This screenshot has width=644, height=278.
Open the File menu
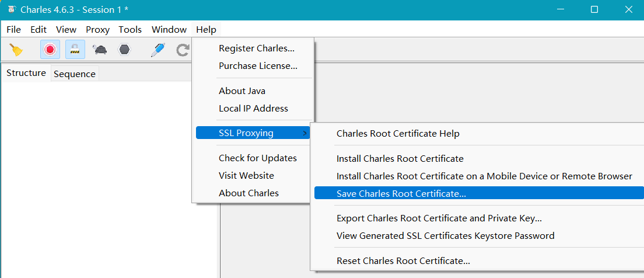tap(13, 30)
